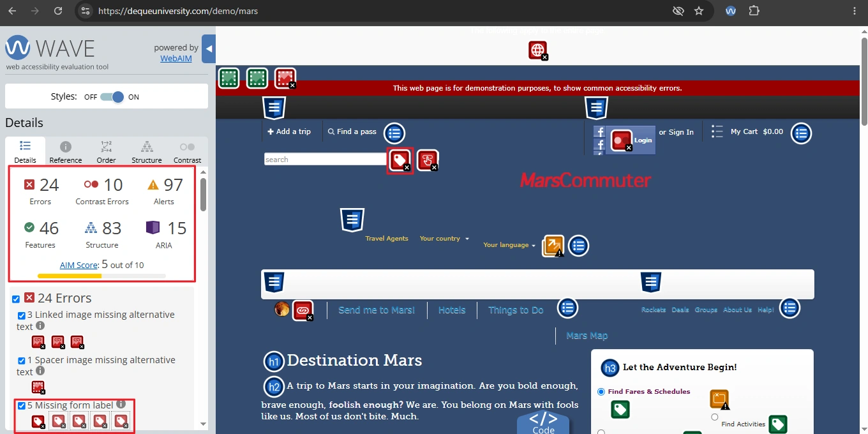The width and height of the screenshot is (868, 434).
Task: Expand the Code panel tab at bottom
Action: click(543, 423)
